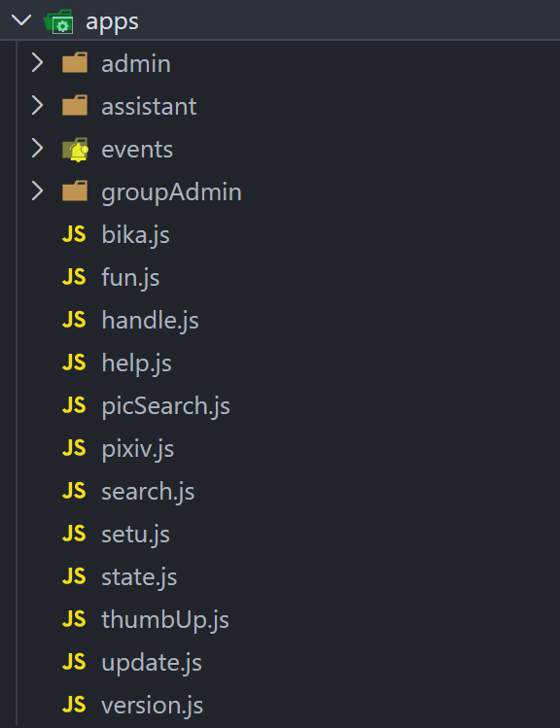
Task: Open the fun.js file
Action: 130,278
